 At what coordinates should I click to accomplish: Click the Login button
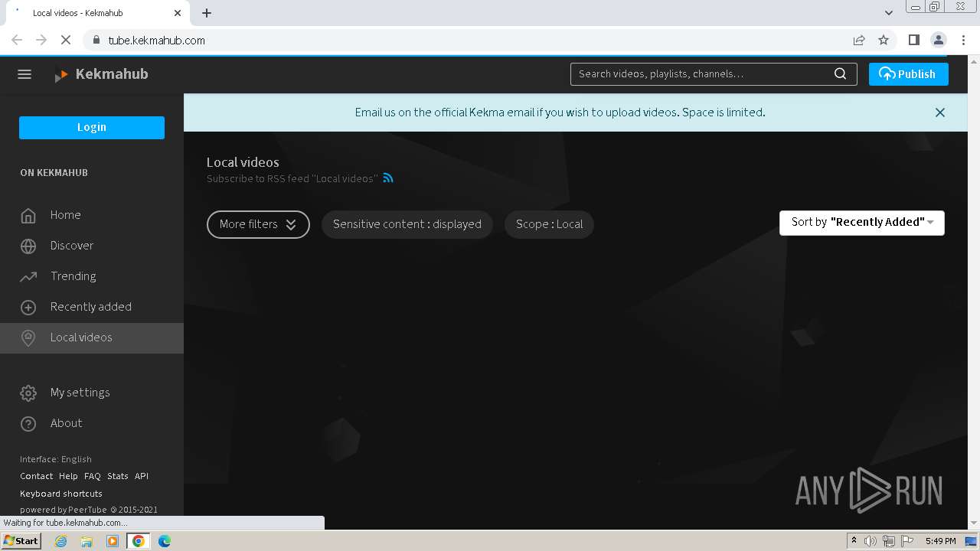tap(92, 128)
